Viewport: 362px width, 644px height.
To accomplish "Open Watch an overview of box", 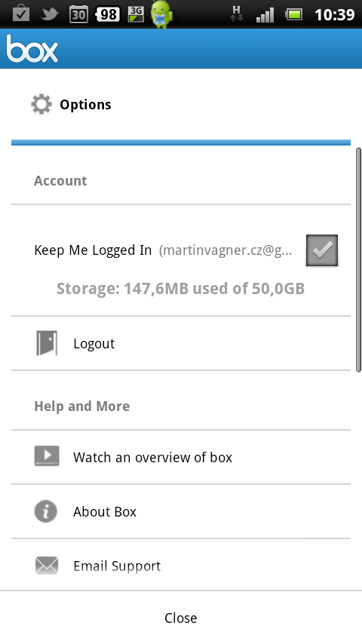I will [x=181, y=457].
